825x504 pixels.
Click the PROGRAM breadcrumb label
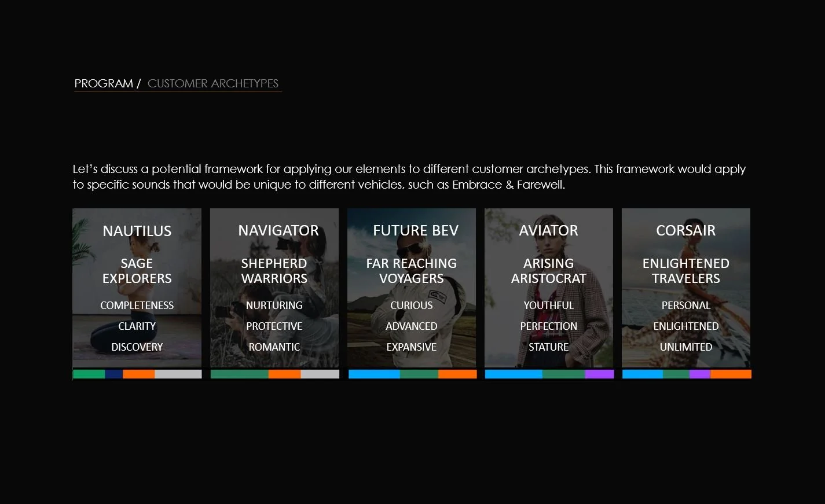coord(104,83)
